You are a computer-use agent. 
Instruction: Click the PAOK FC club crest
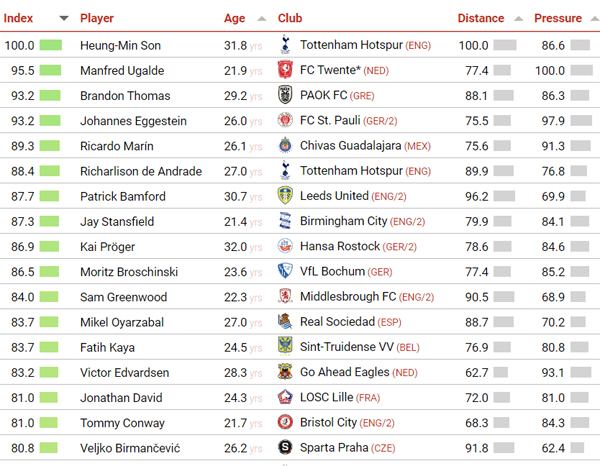pos(285,95)
